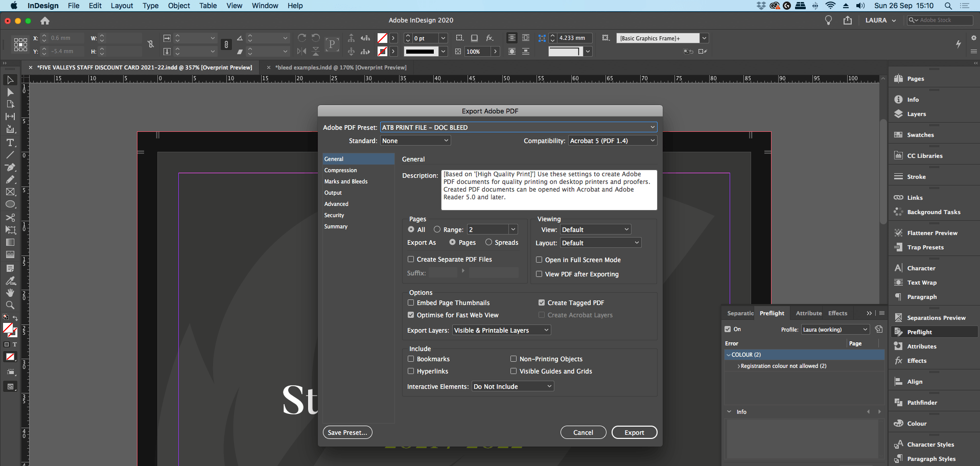Click the Save Preset button
This screenshot has height=466, width=980.
347,432
